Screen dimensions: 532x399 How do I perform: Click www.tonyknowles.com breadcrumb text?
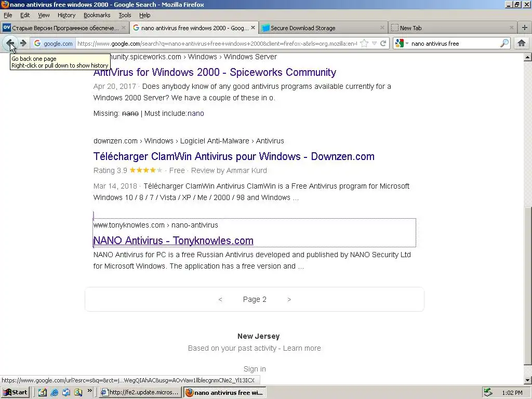[129, 225]
